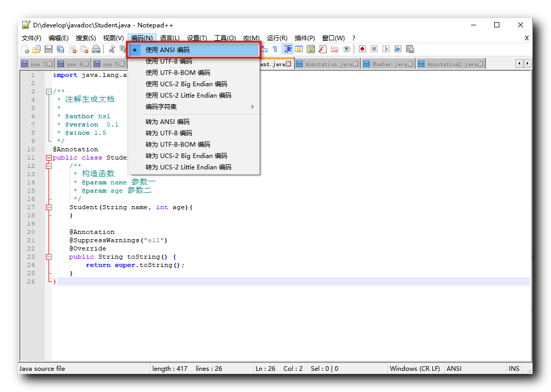
Task: Open the ? help menu
Action: pyautogui.click(x=354, y=38)
